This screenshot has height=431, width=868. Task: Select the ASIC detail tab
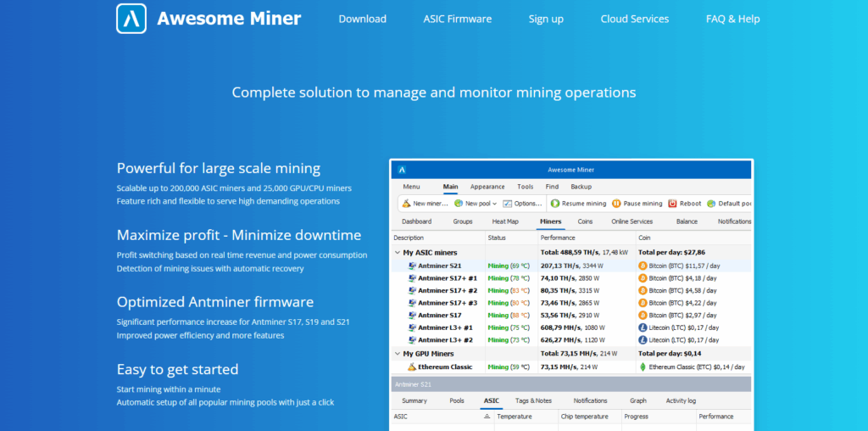492,400
